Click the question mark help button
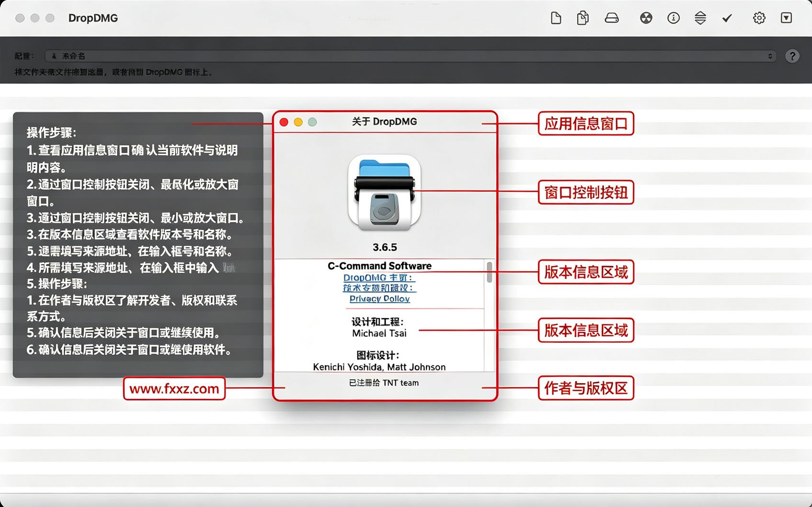Screen dimensions: 812x507 tap(792, 56)
